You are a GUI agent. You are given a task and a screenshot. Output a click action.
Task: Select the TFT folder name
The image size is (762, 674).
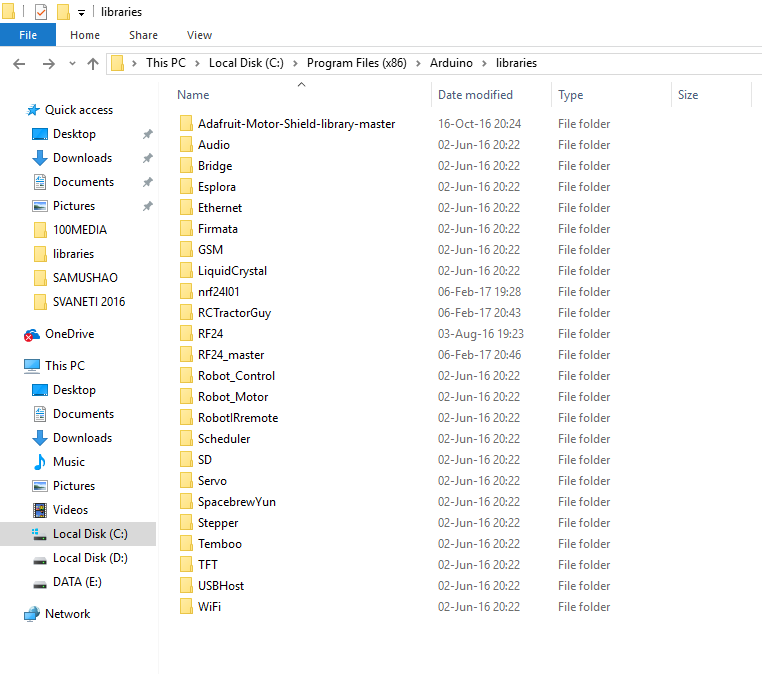[x=208, y=565]
